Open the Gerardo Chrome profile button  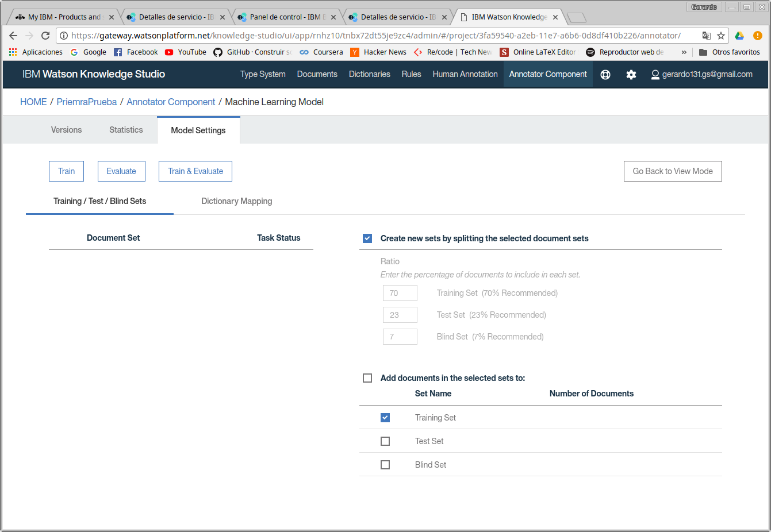(x=704, y=7)
